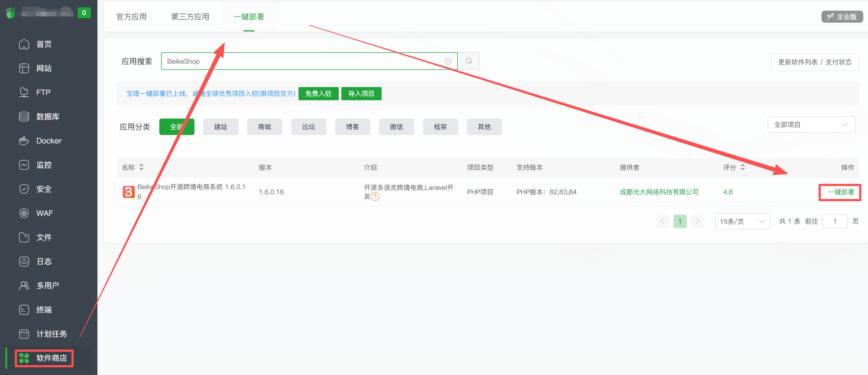Click the 企业版 badge button
This screenshot has width=868, height=375.
pos(842,17)
